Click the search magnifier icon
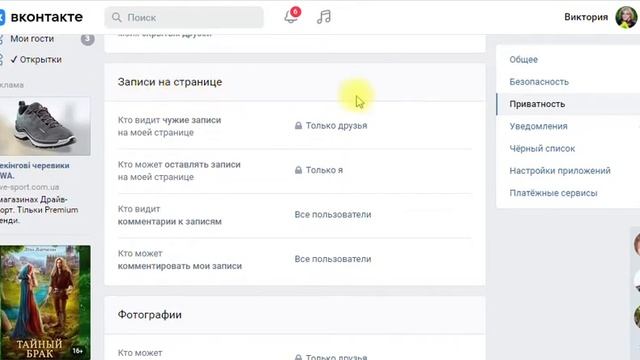Screen dimensions: 640x360 [x=117, y=18]
